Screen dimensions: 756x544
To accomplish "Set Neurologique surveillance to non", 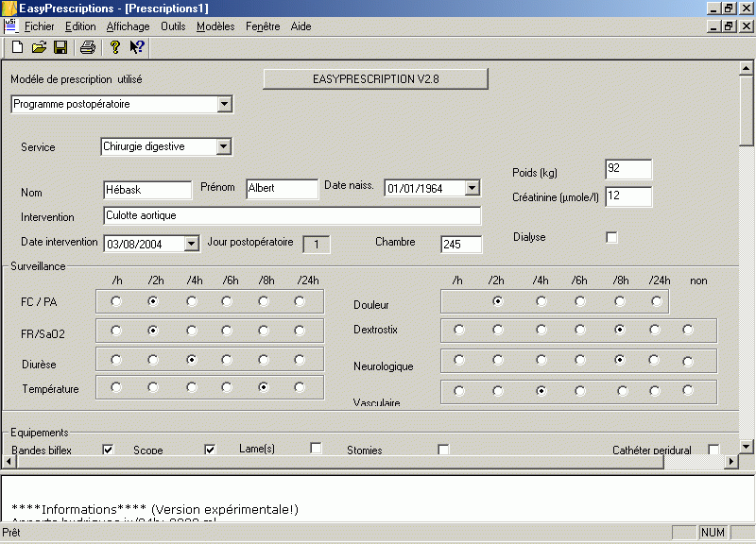I will [688, 362].
